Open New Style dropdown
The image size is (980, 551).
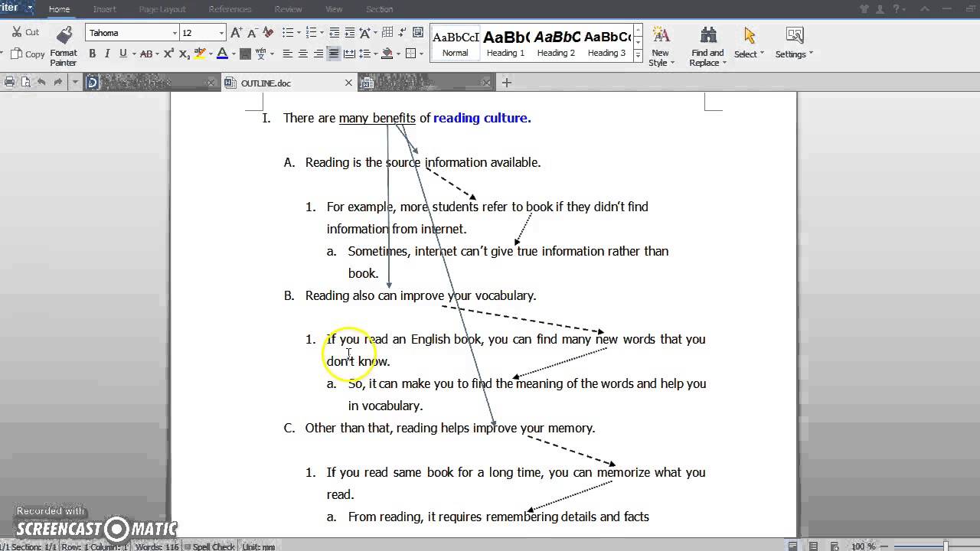coord(661,46)
